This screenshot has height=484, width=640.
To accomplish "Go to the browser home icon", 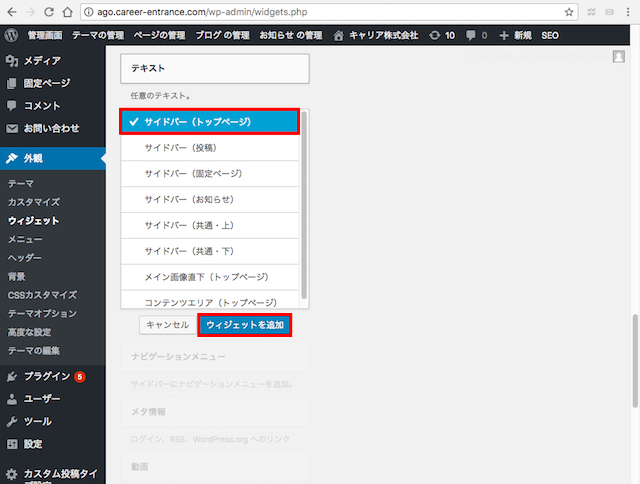I will coord(68,12).
